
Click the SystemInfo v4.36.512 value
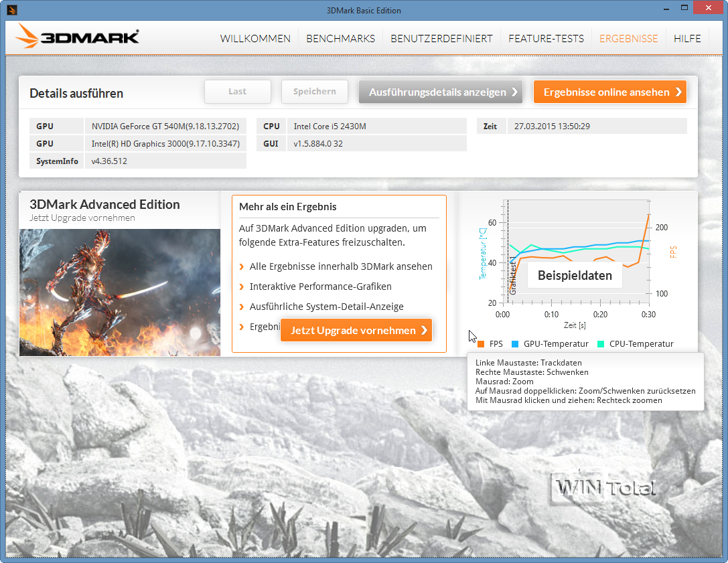(165, 161)
